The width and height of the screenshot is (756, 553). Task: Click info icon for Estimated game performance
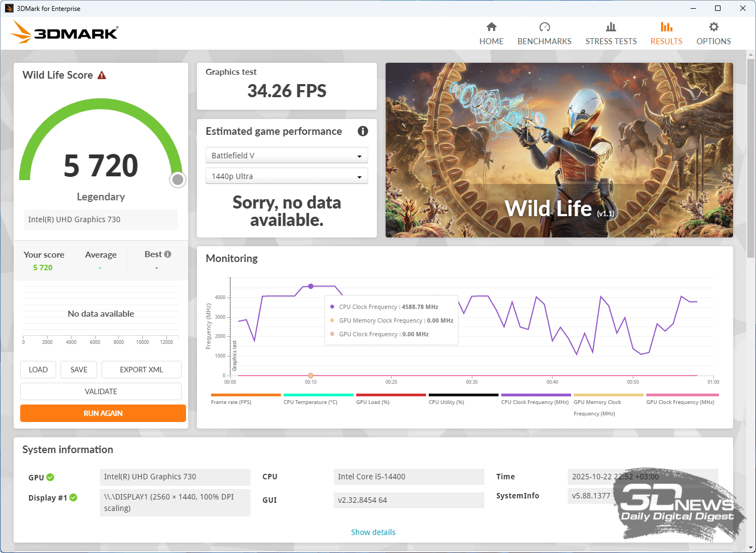(363, 131)
